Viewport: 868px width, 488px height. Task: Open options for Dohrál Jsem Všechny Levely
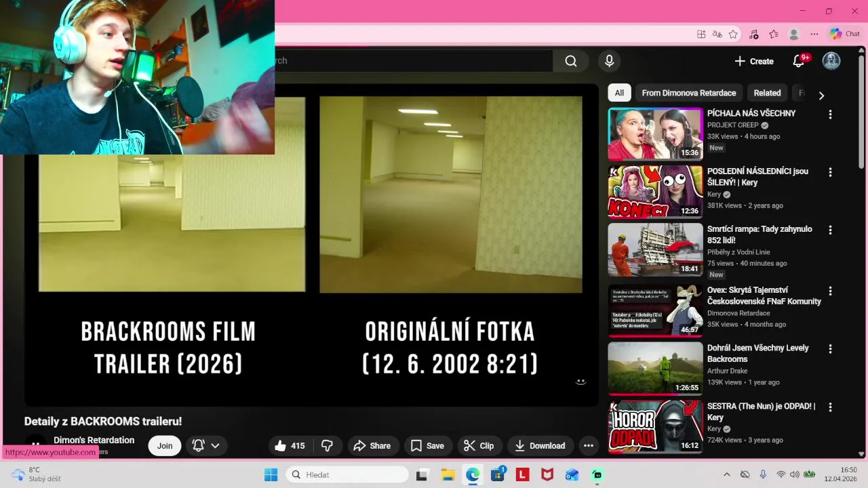[830, 349]
